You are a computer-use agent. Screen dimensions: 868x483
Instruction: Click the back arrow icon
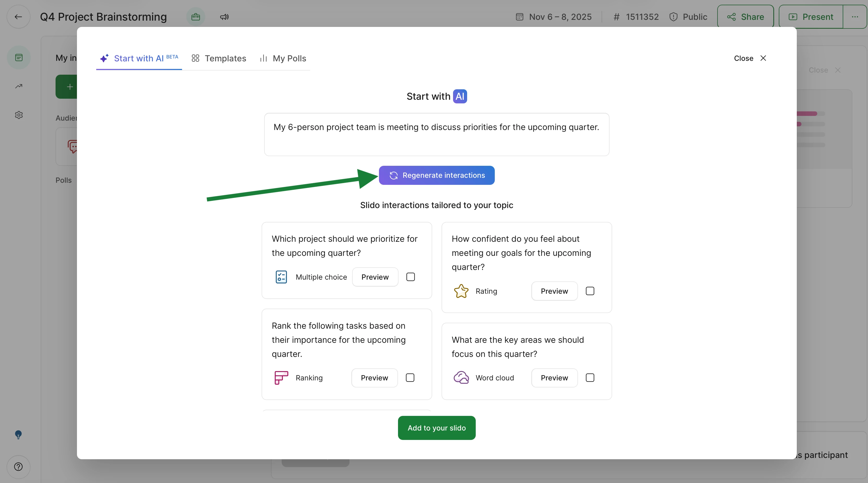(19, 16)
